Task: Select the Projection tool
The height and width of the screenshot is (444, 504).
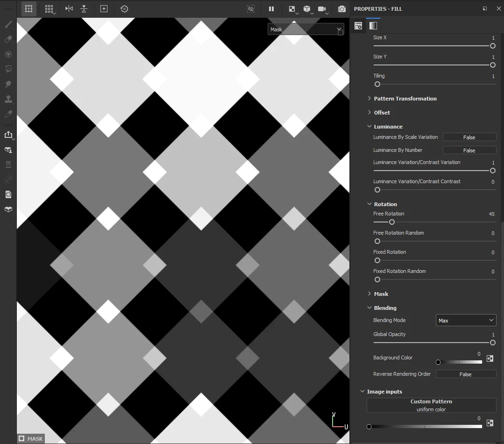Action: tap(8, 54)
